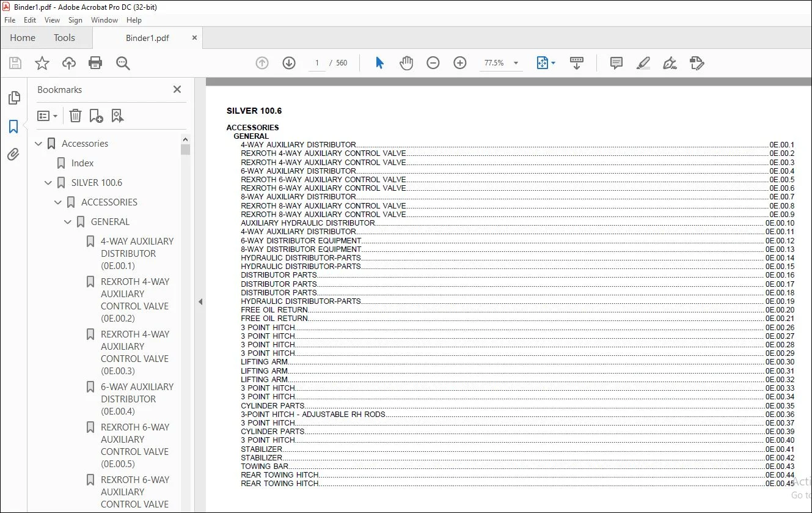
Task: Collapse the GENERAL bookmark node
Action: pyautogui.click(x=68, y=222)
